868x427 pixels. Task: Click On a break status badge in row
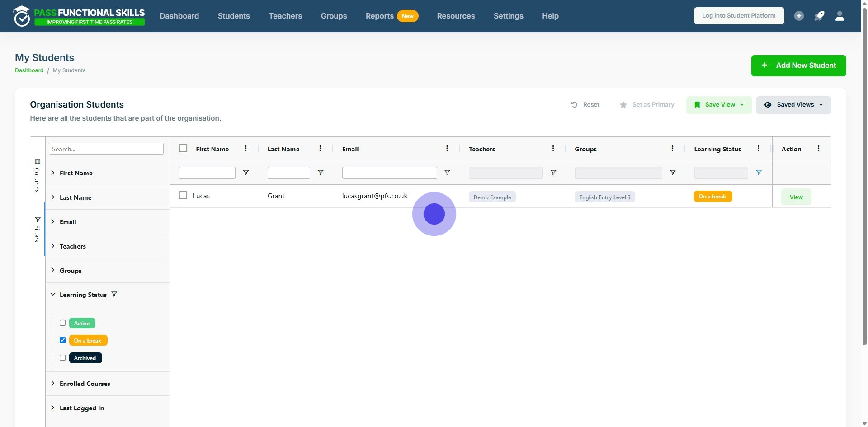click(713, 197)
